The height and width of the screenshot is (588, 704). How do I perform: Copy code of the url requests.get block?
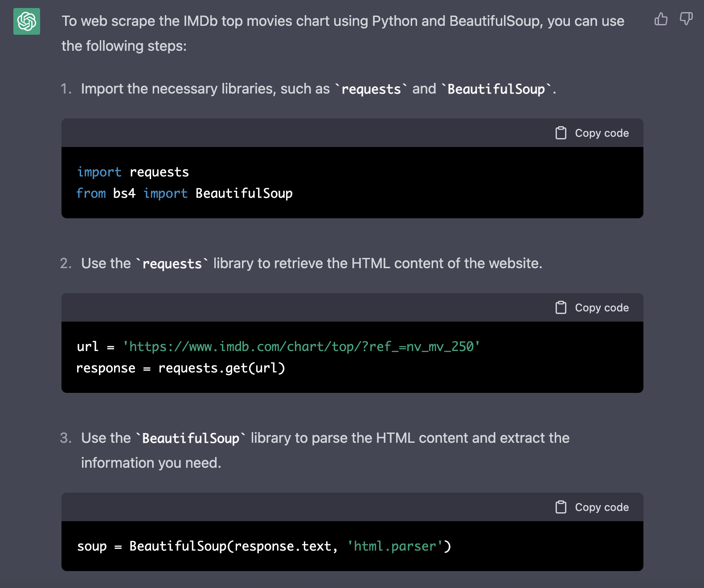click(x=592, y=307)
